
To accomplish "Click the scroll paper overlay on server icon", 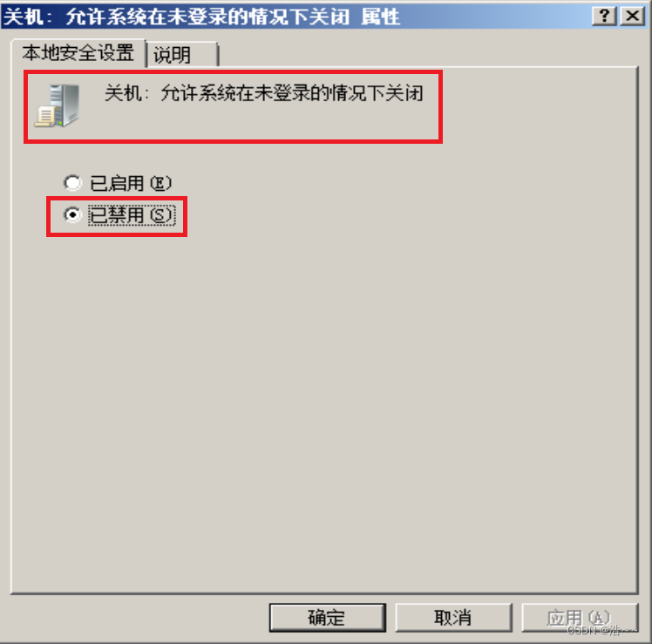I will point(44,117).
